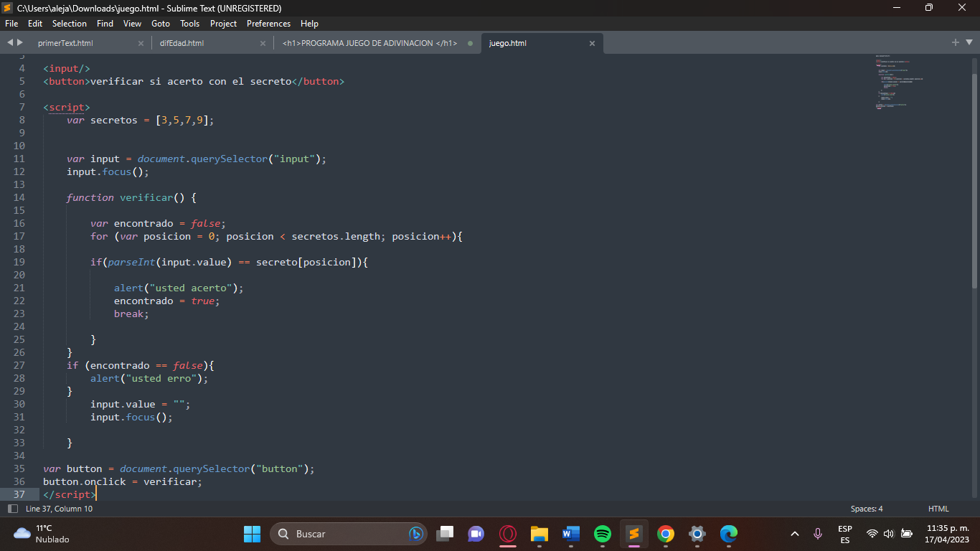This screenshot has width=980, height=551.
Task: Change syntax via HTML status label
Action: pos(938,509)
